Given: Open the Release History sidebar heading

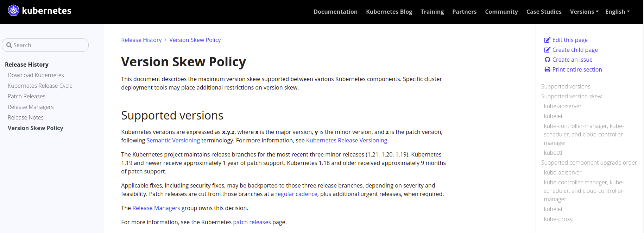Looking at the screenshot, I should pyautogui.click(x=27, y=65).
